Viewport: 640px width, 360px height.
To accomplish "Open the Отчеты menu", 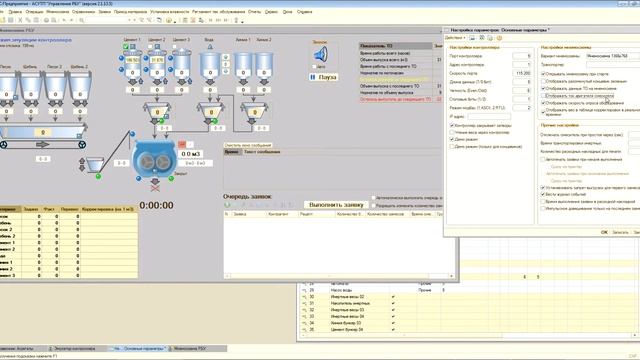I will pyautogui.click(x=254, y=12).
